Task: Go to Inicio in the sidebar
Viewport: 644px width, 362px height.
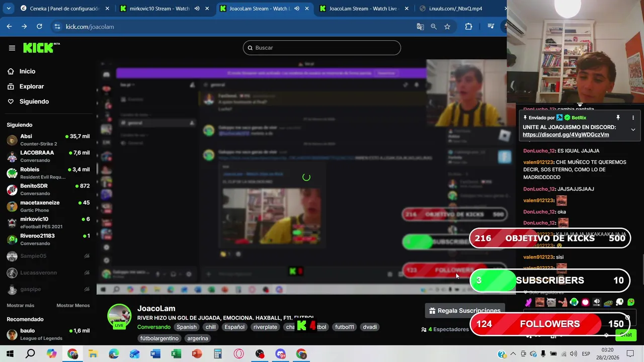Action: (x=27, y=71)
